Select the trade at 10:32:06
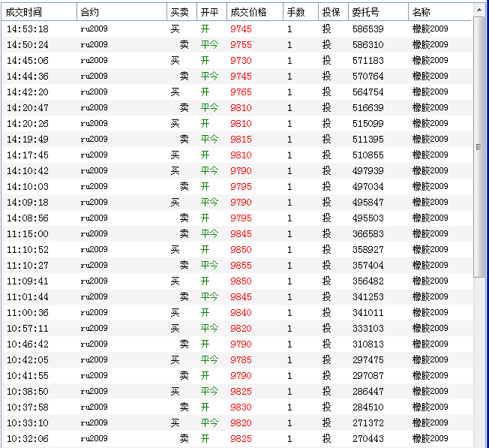This screenshot has height=448, width=489. coord(237,439)
